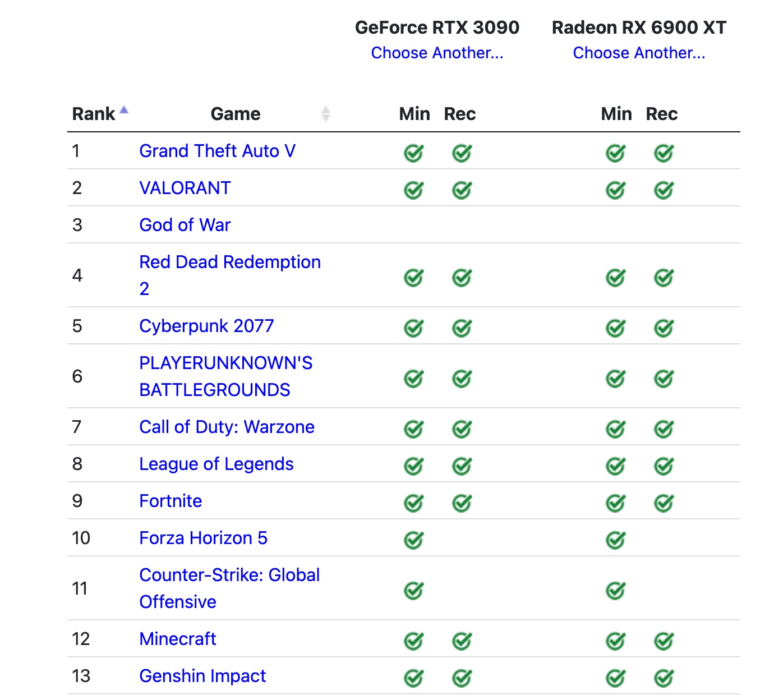Open the Red Dead Redemption 2 link
The width and height of the screenshot is (765, 700).
pyautogui.click(x=230, y=275)
